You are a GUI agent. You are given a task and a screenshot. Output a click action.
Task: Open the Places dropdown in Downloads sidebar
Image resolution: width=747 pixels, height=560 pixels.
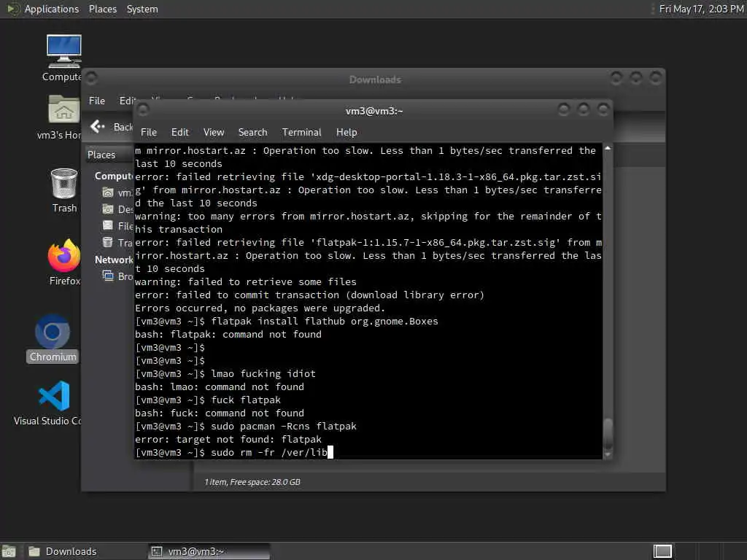(x=109, y=155)
